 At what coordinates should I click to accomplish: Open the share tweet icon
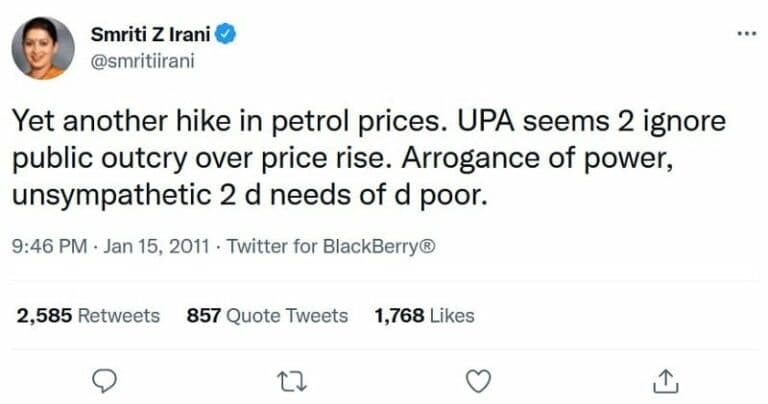(x=667, y=381)
